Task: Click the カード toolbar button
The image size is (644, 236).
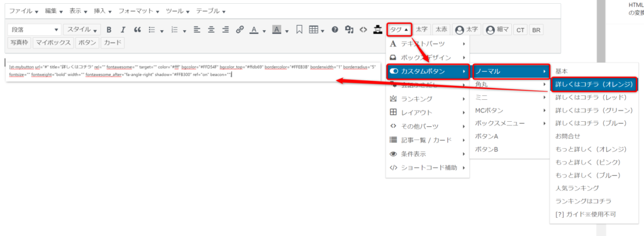Action: pyautogui.click(x=112, y=43)
